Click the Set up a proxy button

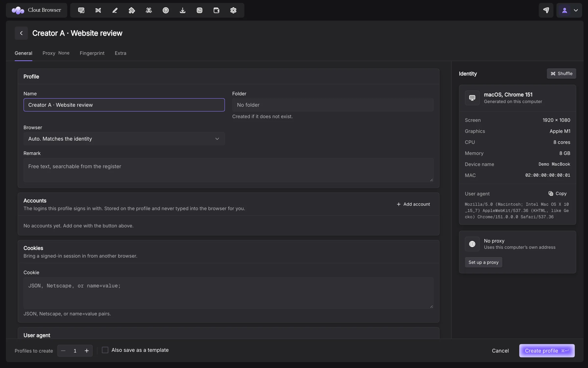[483, 262]
